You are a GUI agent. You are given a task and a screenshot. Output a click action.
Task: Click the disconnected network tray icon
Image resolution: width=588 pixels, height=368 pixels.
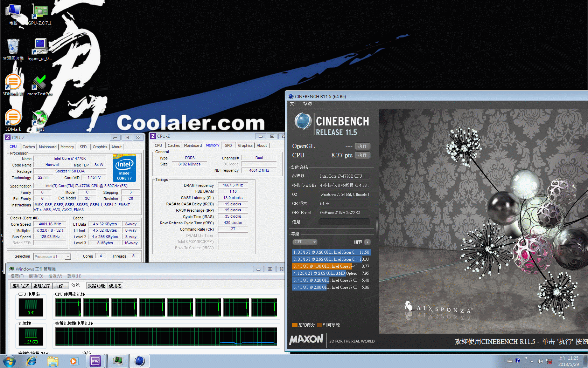coord(549,361)
